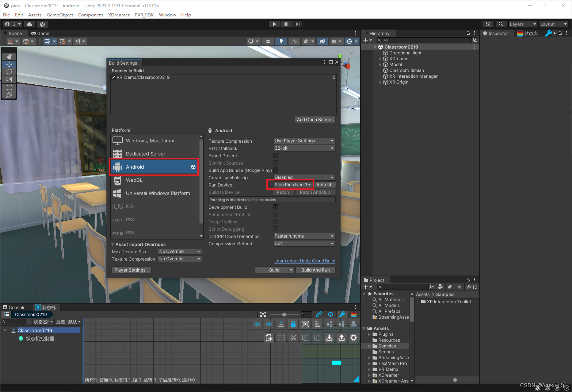Open the Max Texture Size override dropdown
Viewport: 572px width, 392px height.
pyautogui.click(x=180, y=251)
